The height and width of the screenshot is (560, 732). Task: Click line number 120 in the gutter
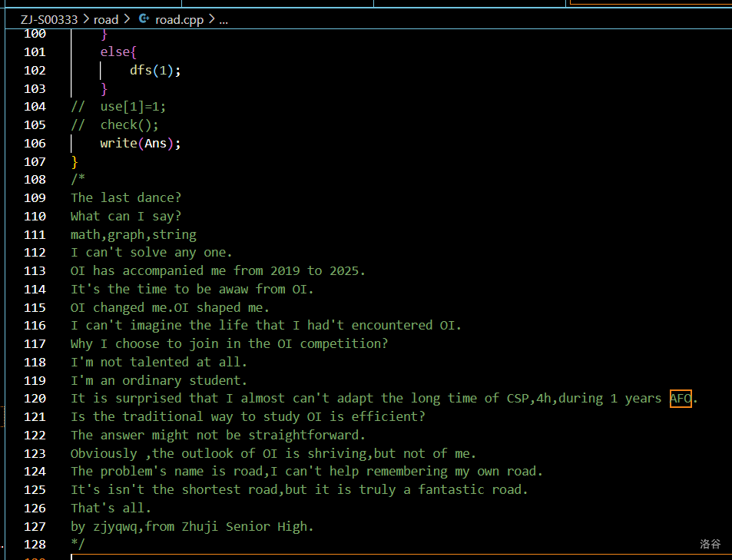(35, 398)
